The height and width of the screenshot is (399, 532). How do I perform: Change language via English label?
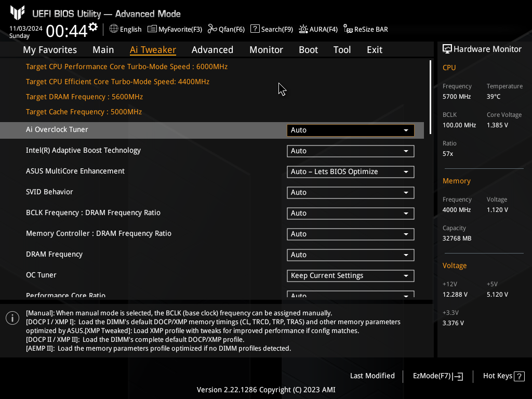130,29
